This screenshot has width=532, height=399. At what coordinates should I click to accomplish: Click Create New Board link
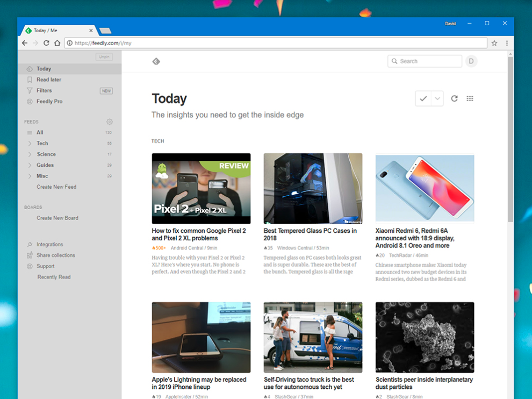[x=57, y=218]
